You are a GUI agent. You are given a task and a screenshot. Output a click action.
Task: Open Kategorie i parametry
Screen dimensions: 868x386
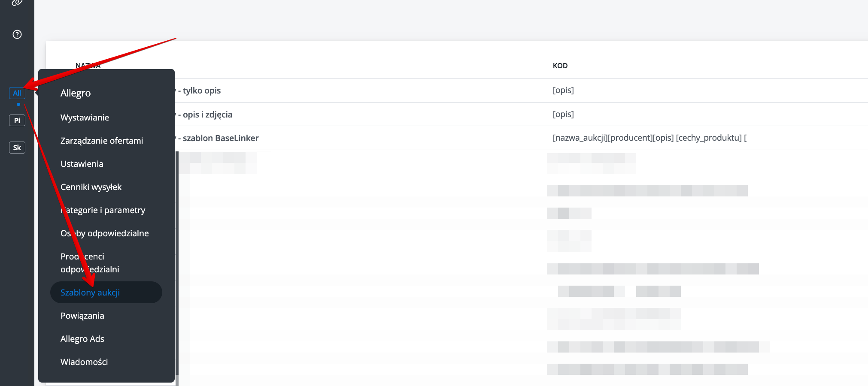tap(103, 210)
